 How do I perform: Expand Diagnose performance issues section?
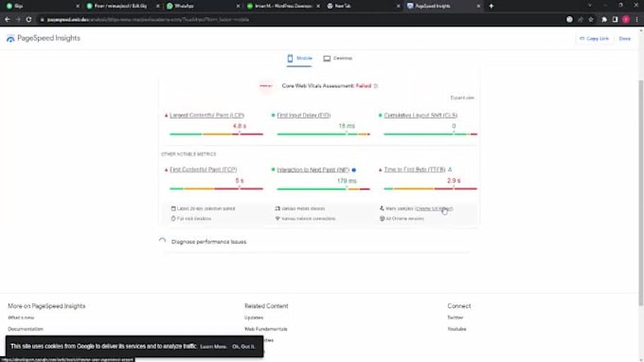[208, 242]
